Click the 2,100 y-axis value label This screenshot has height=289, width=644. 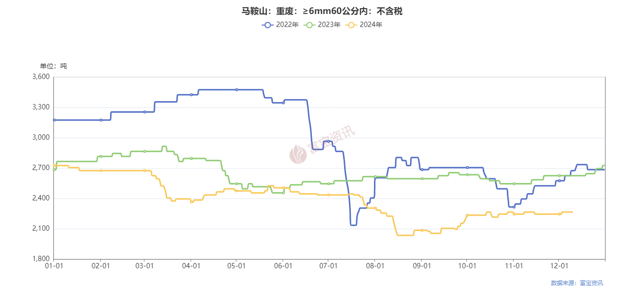click(41, 229)
